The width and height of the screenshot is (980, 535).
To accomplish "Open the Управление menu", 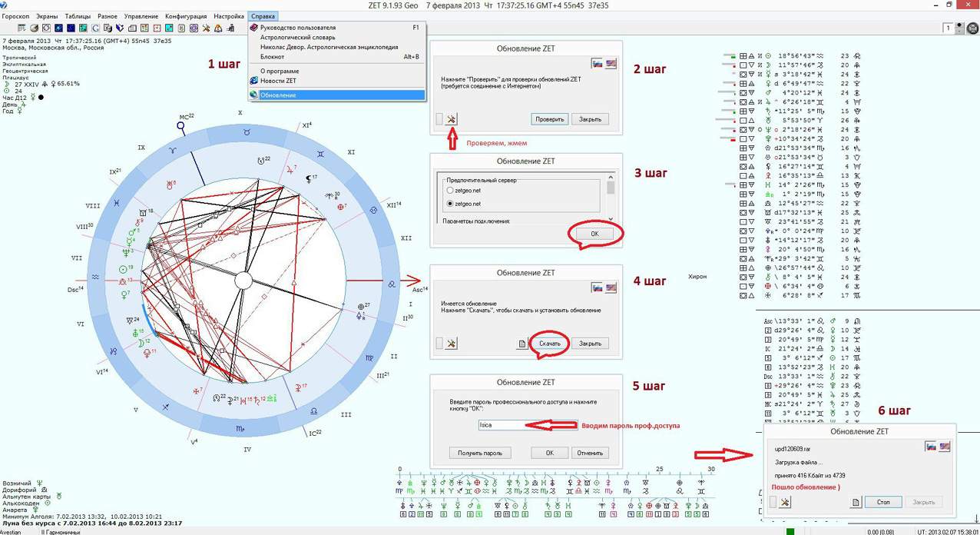I will click(x=141, y=16).
